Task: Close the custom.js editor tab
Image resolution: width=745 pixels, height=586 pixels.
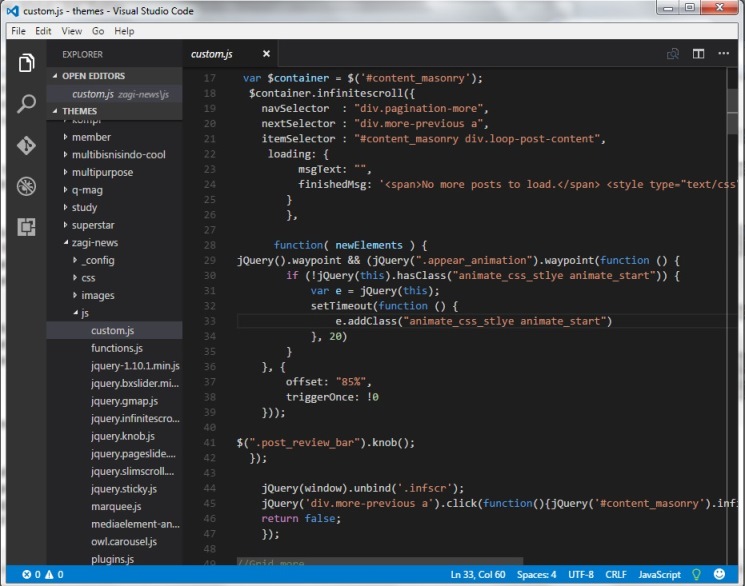Action: [x=266, y=54]
